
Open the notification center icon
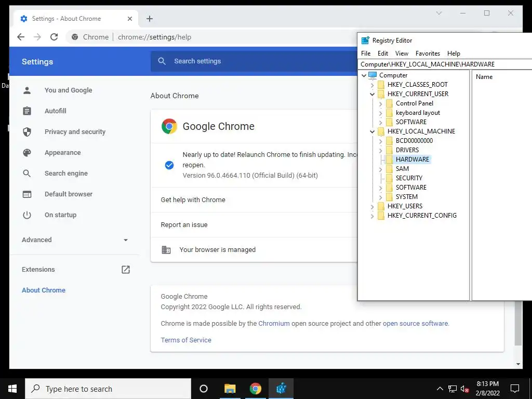tap(515, 389)
